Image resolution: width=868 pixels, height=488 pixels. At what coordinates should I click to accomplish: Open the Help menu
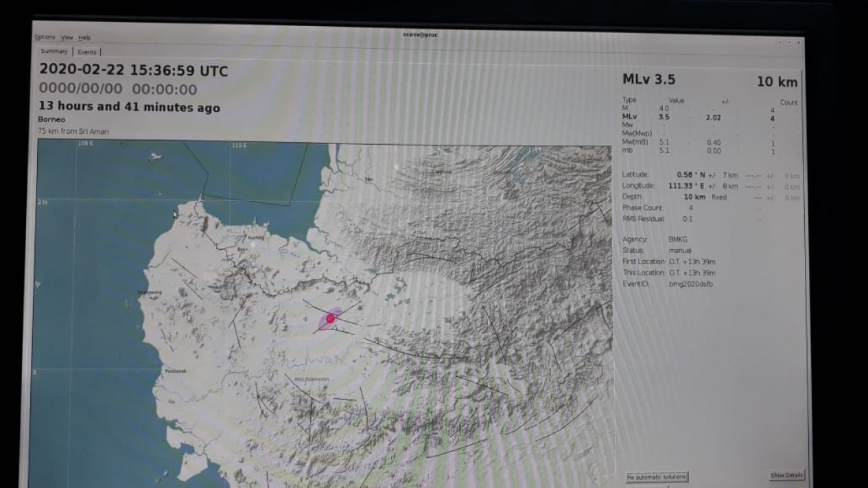pos(84,38)
